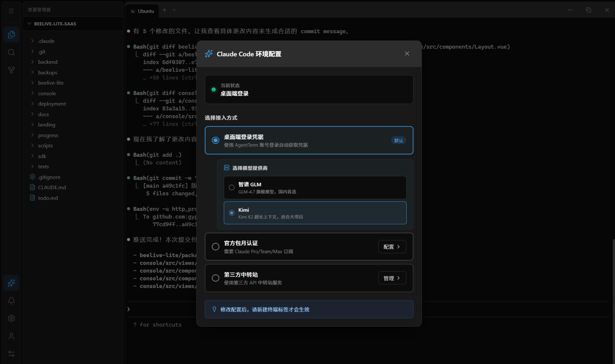This screenshot has height=364, width=615.
Task: Click the 默认 badge on desktop login option
Action: [399, 140]
